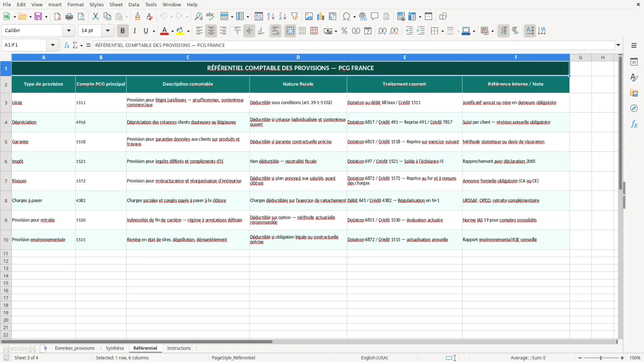
Task: Click the 100% zoom level text
Action: [x=635, y=358]
